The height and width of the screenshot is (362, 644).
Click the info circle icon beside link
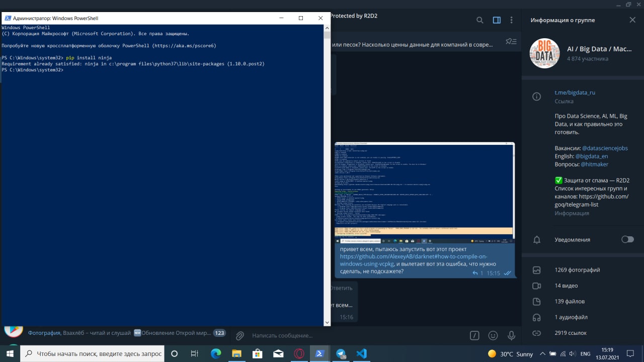click(x=537, y=97)
